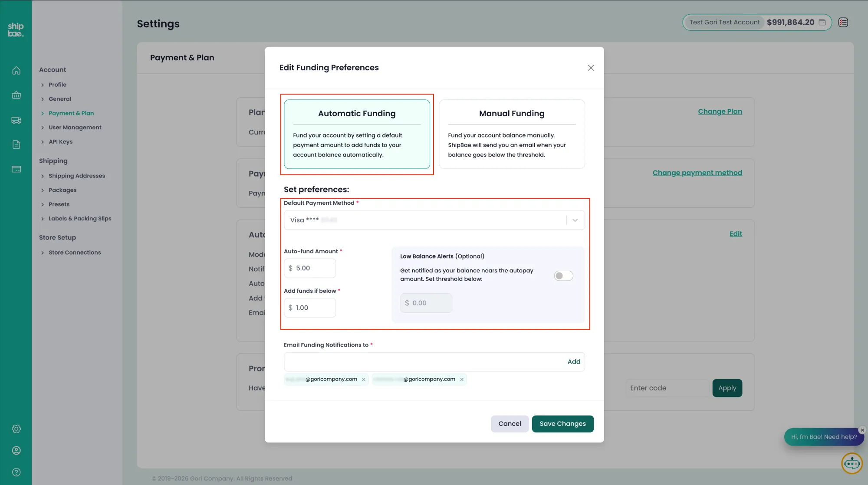Open the Bae chatbot robot icon
868x485 pixels.
pyautogui.click(x=852, y=463)
